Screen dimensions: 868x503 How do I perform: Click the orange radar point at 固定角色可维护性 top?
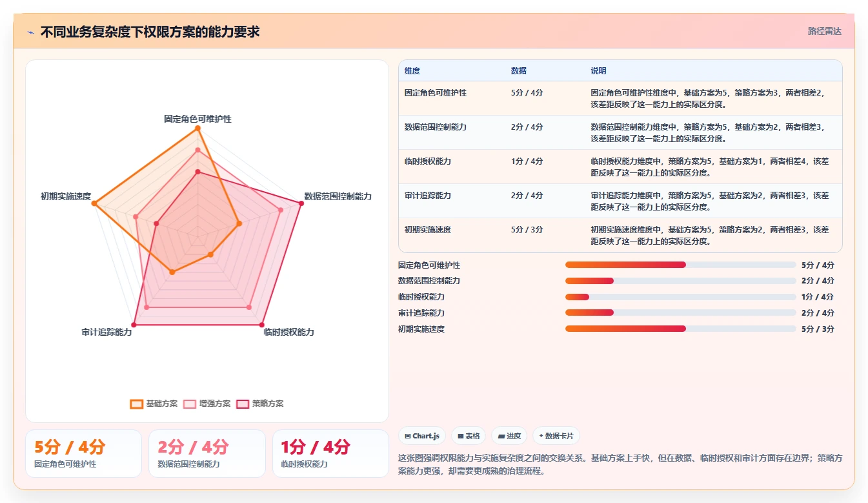click(x=197, y=128)
